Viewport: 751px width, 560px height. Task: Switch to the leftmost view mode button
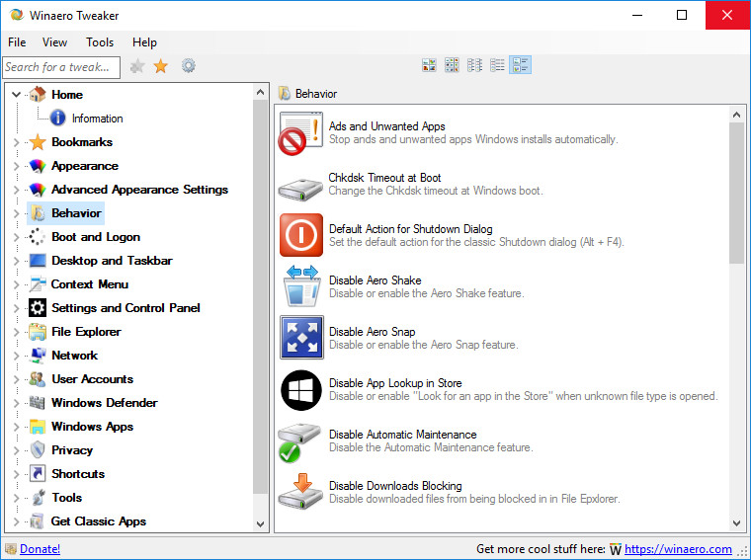pyautogui.click(x=429, y=65)
